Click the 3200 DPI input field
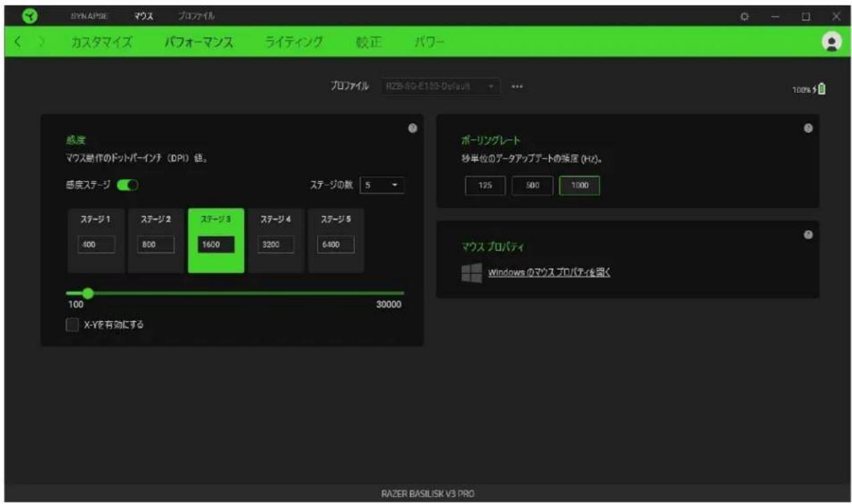852x504 pixels. pos(275,245)
